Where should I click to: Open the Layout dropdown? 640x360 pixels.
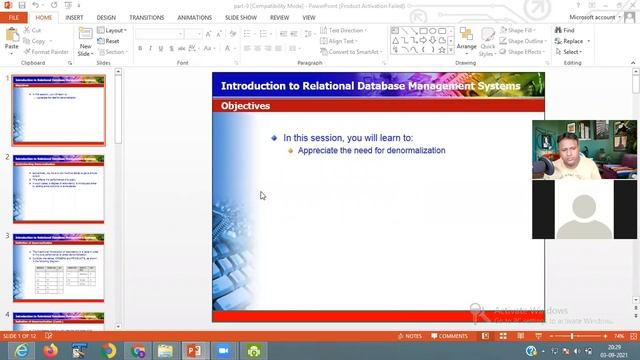point(112,31)
